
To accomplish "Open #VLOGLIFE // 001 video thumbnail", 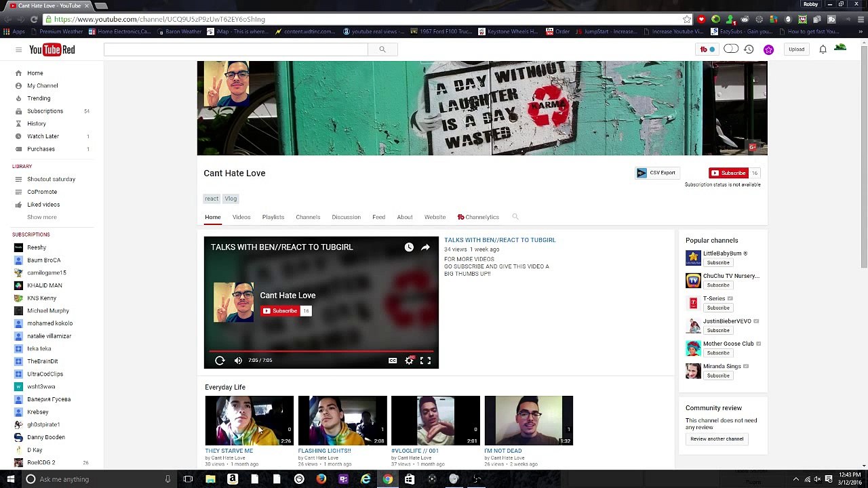I will coord(435,421).
